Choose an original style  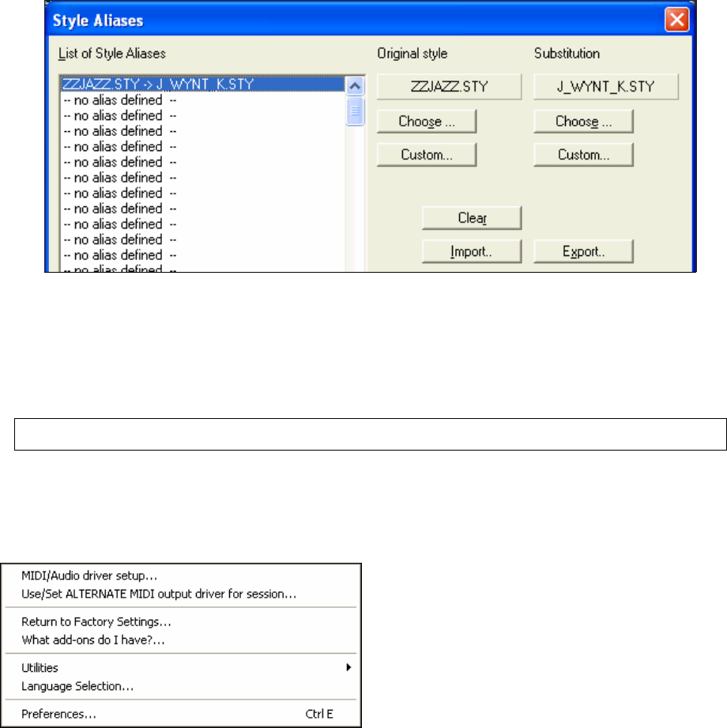[x=427, y=121]
